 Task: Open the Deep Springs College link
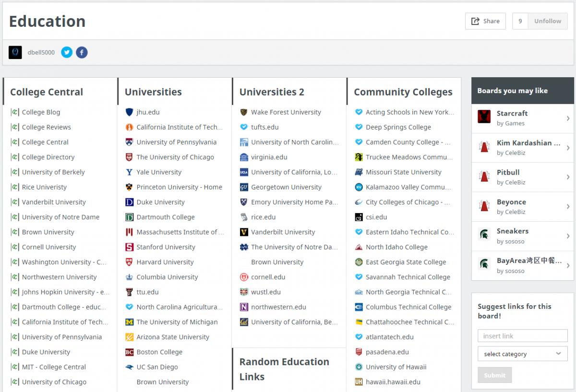click(x=398, y=127)
